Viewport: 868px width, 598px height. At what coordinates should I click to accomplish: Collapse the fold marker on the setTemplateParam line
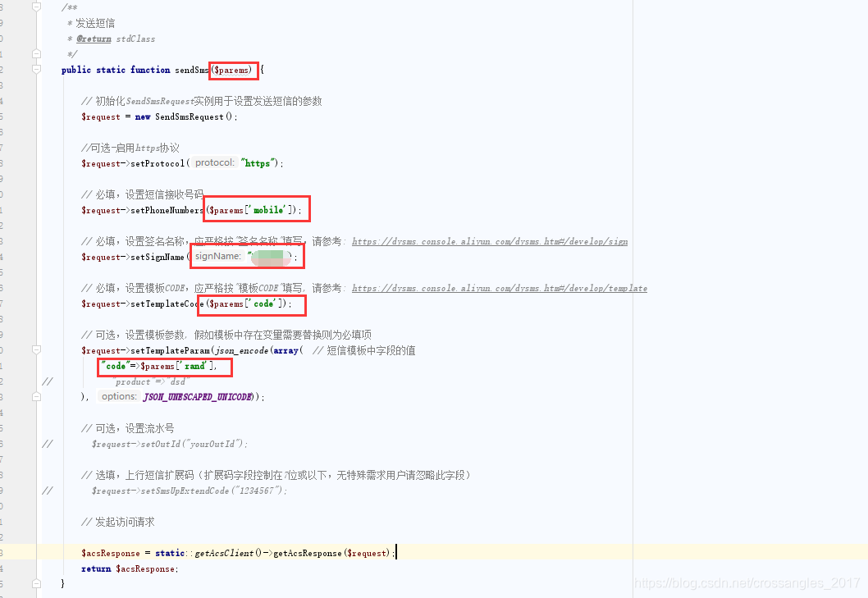click(37, 350)
